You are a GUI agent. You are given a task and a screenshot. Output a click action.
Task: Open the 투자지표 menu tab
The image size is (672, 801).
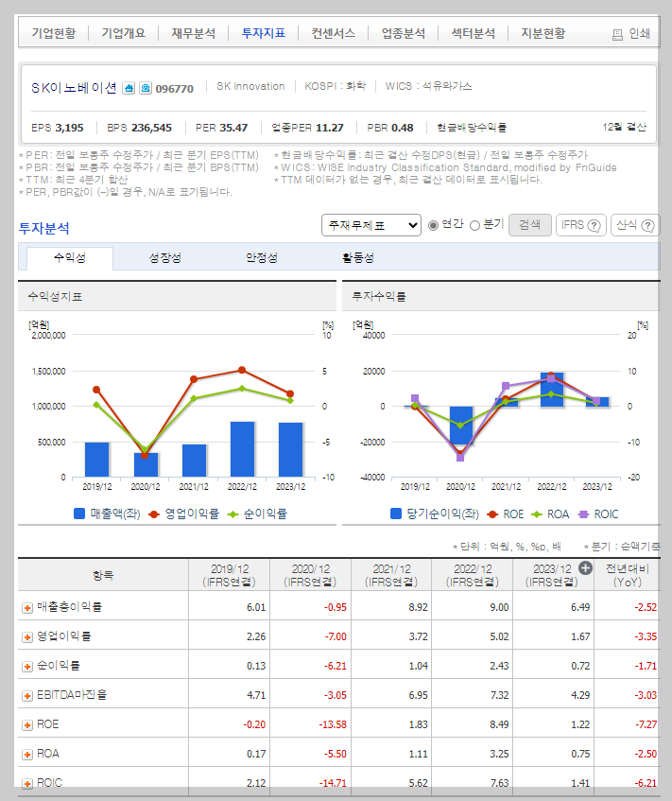tap(263, 33)
